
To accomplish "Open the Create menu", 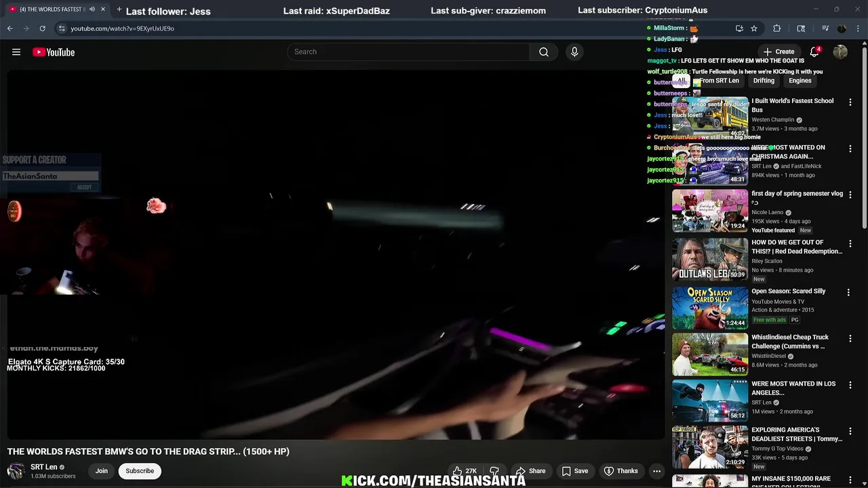I will tap(778, 52).
